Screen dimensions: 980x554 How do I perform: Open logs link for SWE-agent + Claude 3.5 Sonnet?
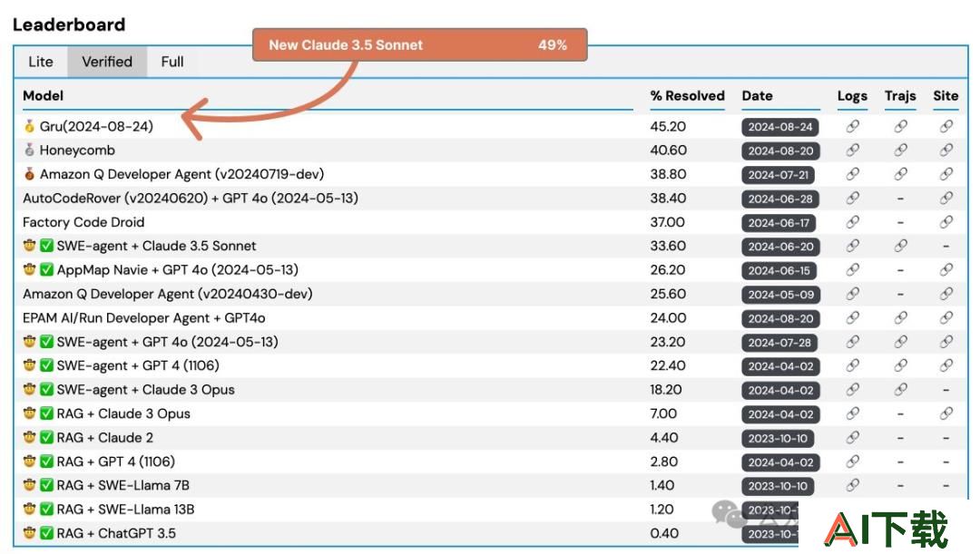[852, 246]
